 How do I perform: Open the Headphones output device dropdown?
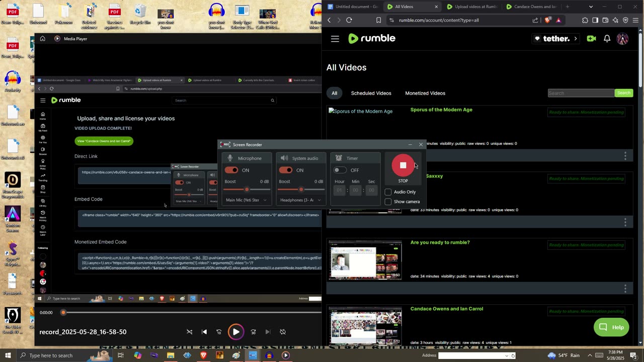[x=301, y=200]
